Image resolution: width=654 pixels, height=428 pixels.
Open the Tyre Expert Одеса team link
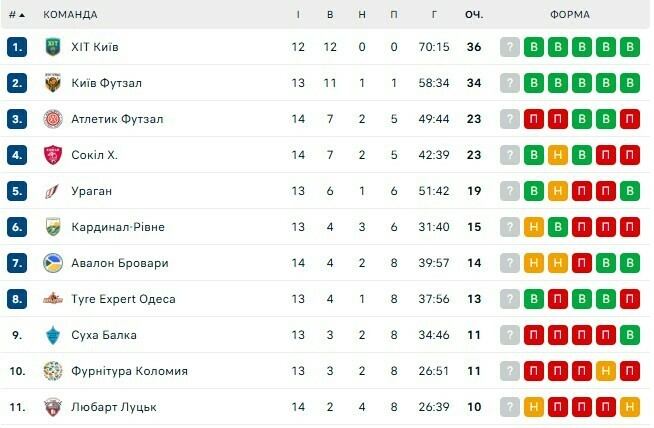pyautogui.click(x=123, y=299)
